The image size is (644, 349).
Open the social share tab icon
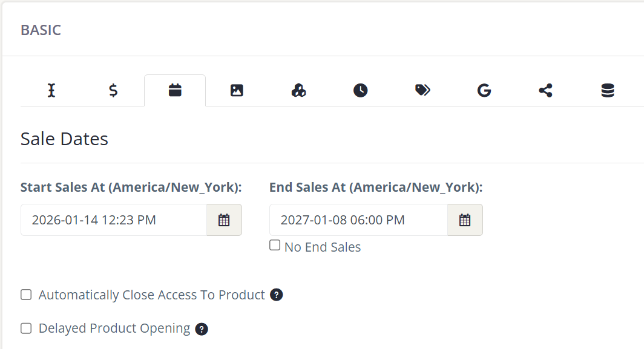point(545,90)
